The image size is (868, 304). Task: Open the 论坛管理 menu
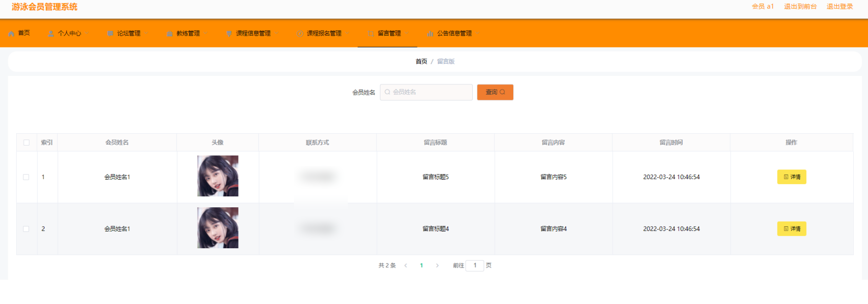(x=128, y=33)
